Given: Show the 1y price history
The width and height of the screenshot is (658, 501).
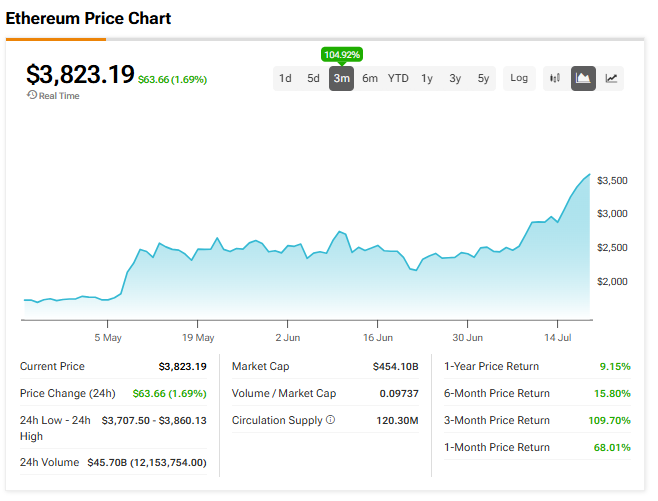Looking at the screenshot, I should [427, 78].
